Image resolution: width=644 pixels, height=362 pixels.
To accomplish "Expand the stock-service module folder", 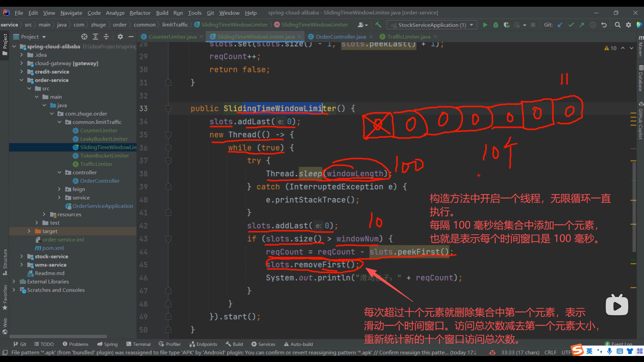I will tap(22, 256).
